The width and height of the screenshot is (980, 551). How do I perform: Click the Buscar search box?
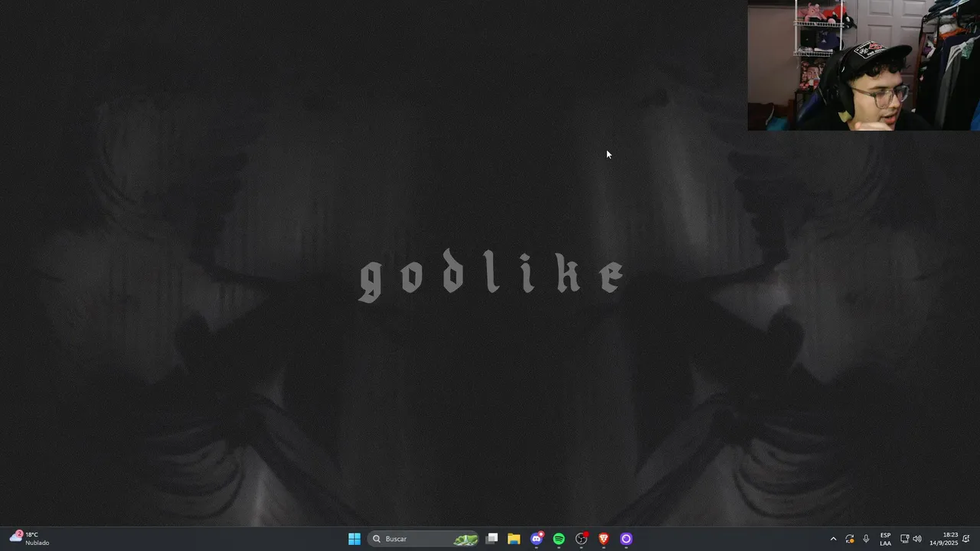pos(423,539)
